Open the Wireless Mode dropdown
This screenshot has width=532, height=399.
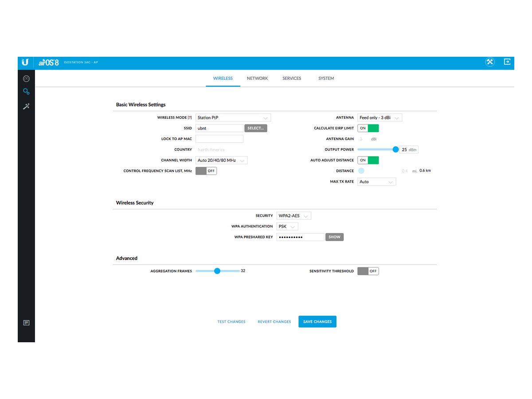click(x=233, y=118)
